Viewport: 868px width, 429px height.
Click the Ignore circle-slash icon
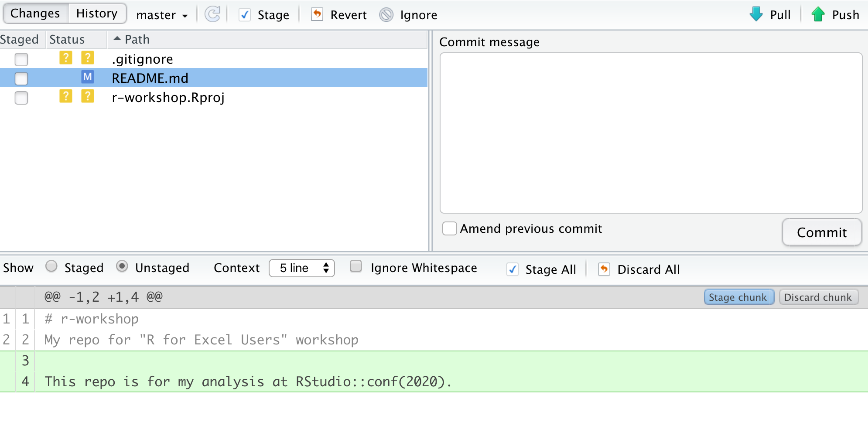click(386, 15)
